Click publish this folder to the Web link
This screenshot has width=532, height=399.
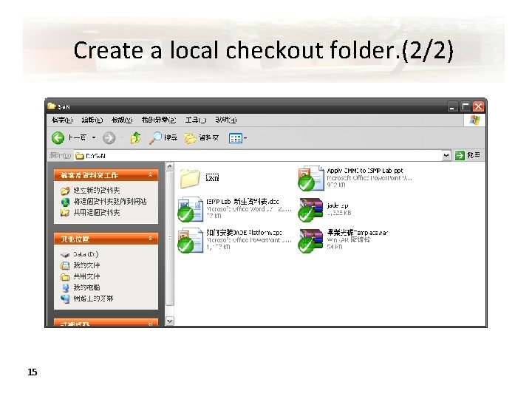(x=110, y=202)
